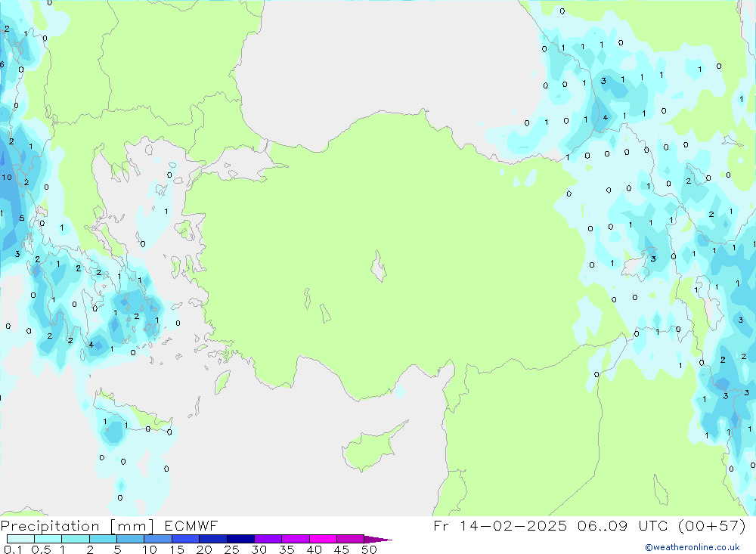Click the "(00+57)" forecast offset text

tap(711, 525)
